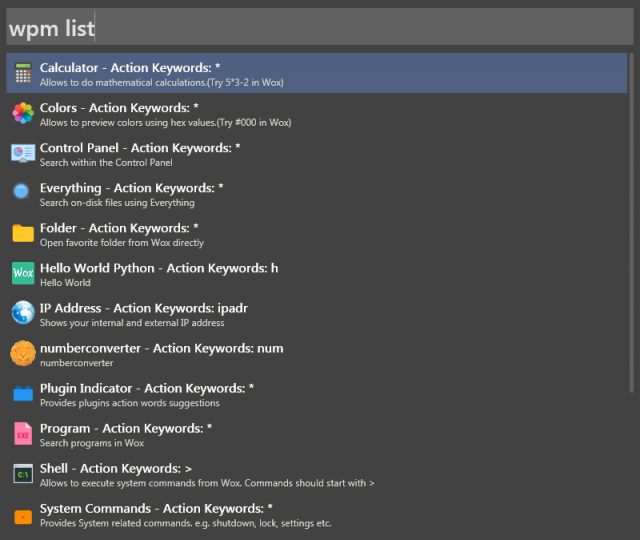This screenshot has width=640, height=540.
Task: Click the Calculator plugin icon
Action: [x=22, y=73]
